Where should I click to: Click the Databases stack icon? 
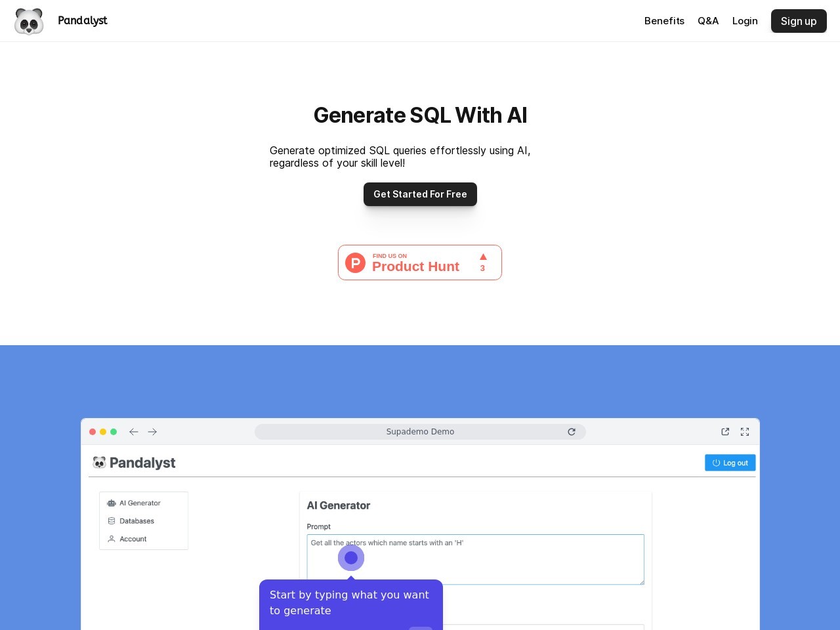point(112,521)
